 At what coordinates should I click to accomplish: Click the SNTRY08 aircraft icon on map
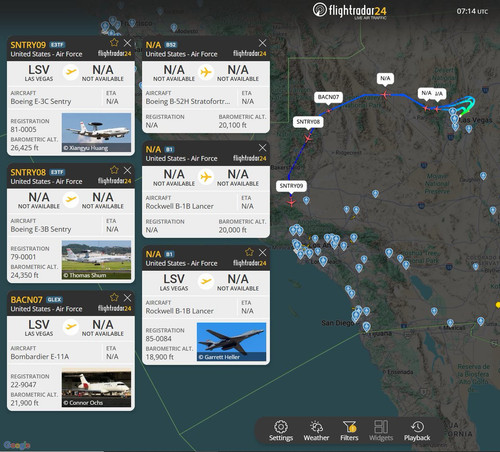coord(308,138)
